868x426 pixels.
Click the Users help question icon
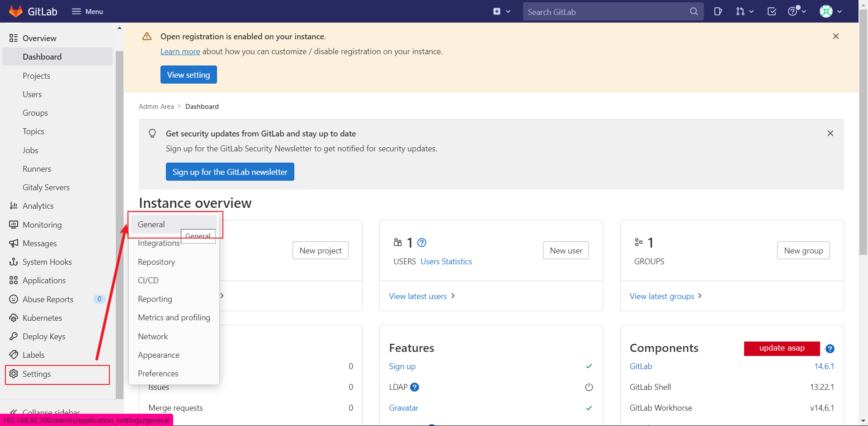coord(422,243)
